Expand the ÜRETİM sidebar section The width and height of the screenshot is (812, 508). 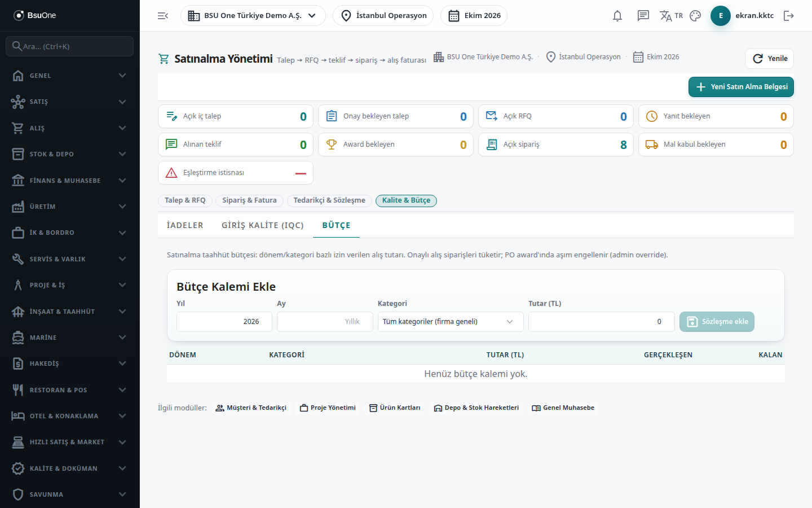pyautogui.click(x=70, y=207)
